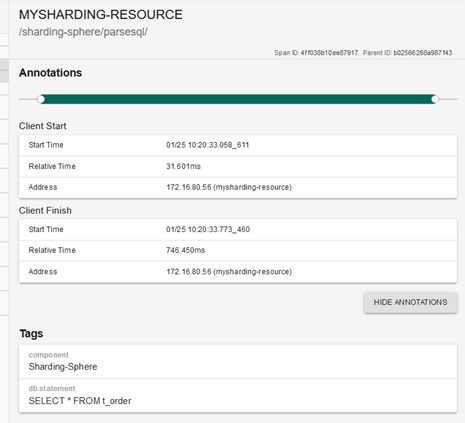Click the Hide Annotations button
The width and height of the screenshot is (465, 423).
410,303
